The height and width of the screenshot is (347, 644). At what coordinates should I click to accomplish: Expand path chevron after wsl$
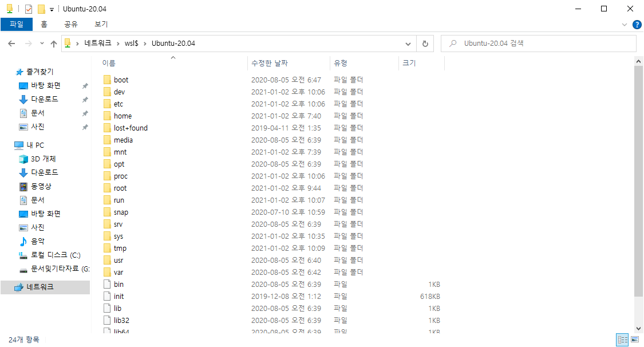[145, 44]
